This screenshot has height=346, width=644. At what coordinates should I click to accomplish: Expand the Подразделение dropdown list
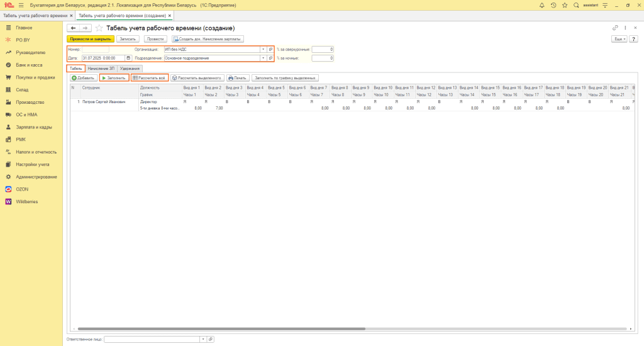[x=264, y=59]
